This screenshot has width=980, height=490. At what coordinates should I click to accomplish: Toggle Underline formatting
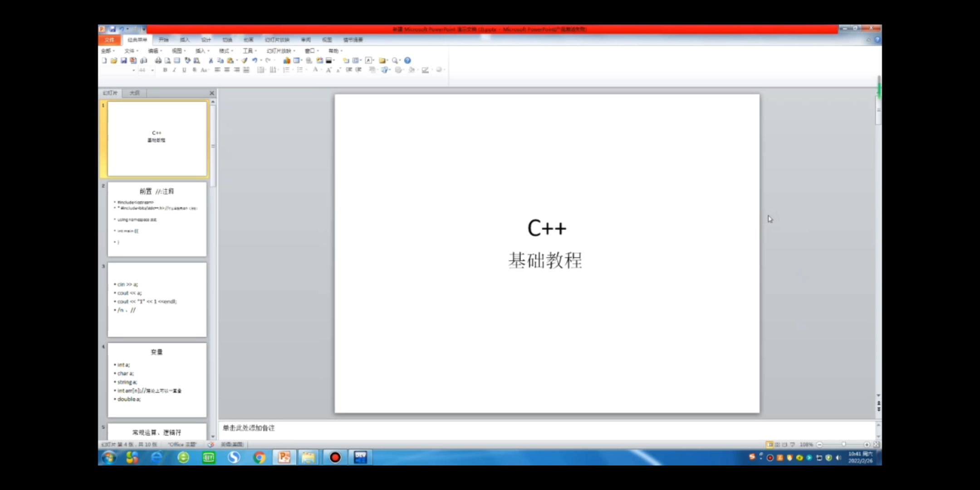pyautogui.click(x=184, y=70)
